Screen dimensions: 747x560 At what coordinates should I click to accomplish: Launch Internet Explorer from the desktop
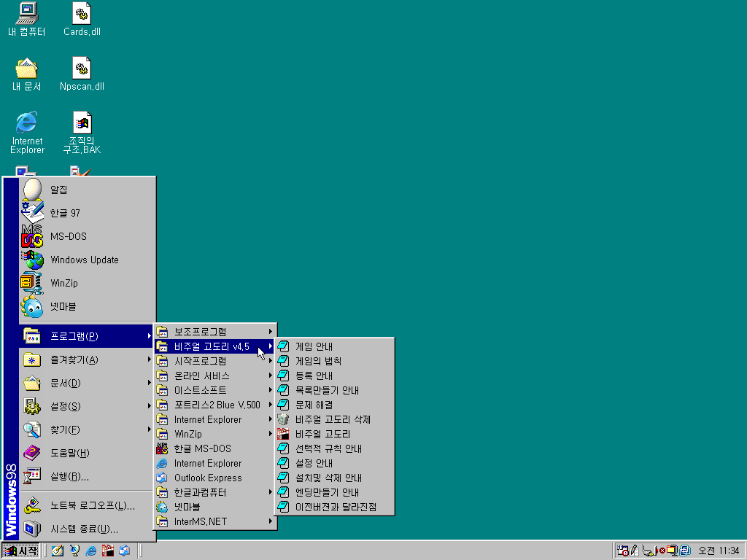[27, 133]
